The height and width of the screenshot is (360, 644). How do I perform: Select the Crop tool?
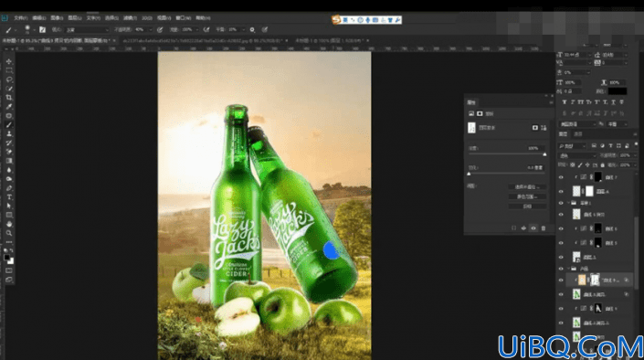(8, 98)
